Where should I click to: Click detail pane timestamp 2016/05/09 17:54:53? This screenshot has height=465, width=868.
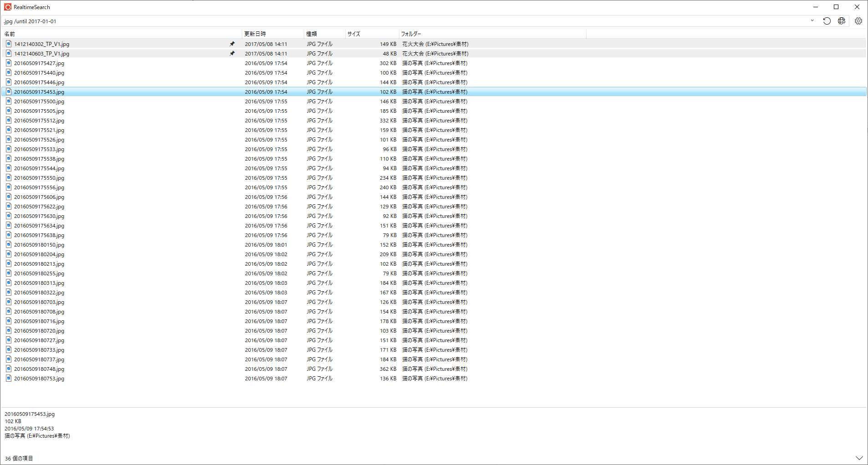pyautogui.click(x=29, y=429)
